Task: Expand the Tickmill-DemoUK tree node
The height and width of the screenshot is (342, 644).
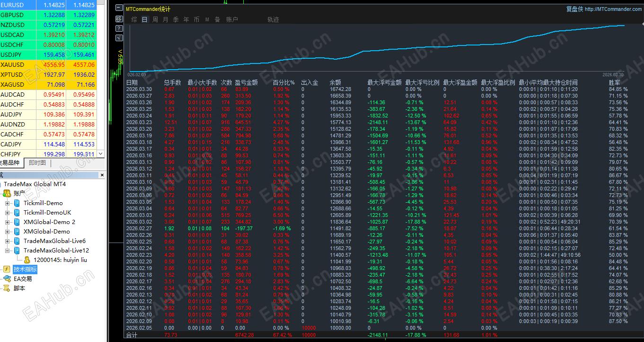Action: pyautogui.click(x=8, y=213)
